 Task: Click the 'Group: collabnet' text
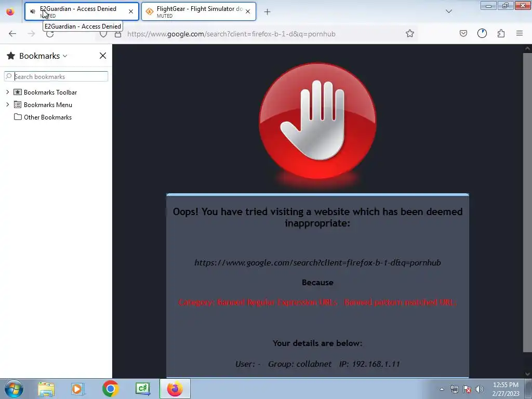click(x=300, y=364)
